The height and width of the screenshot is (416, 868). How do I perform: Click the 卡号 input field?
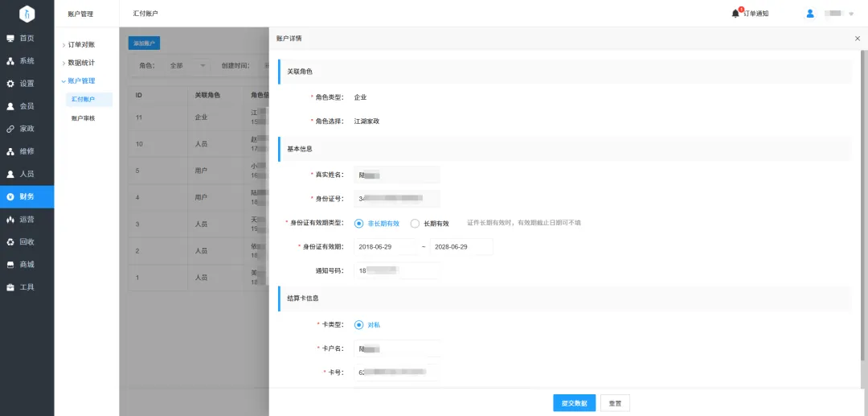[397, 373]
